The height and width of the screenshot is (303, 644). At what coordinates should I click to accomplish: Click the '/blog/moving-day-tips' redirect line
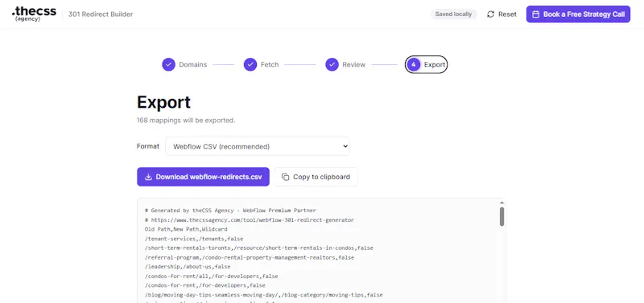pos(264,295)
